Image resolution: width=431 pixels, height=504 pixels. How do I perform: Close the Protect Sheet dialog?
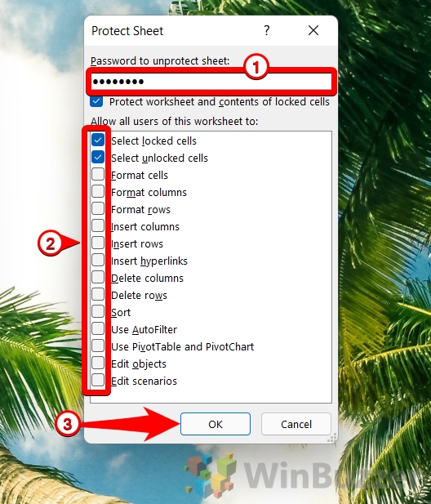point(313,30)
